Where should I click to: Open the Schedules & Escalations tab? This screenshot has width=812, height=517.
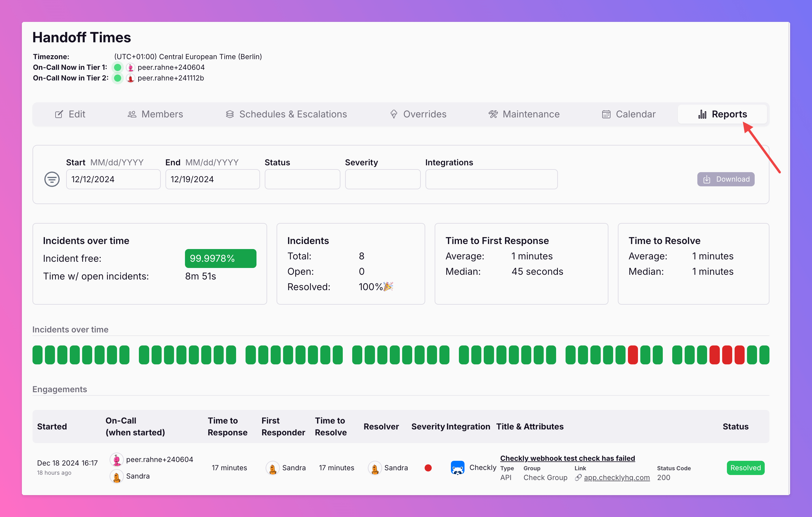286,114
